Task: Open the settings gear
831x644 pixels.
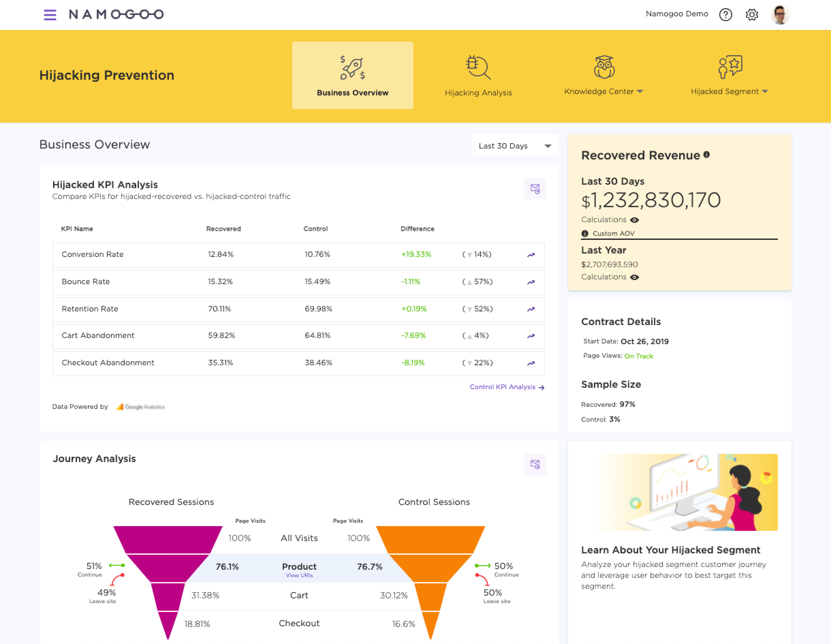Action: tap(752, 15)
